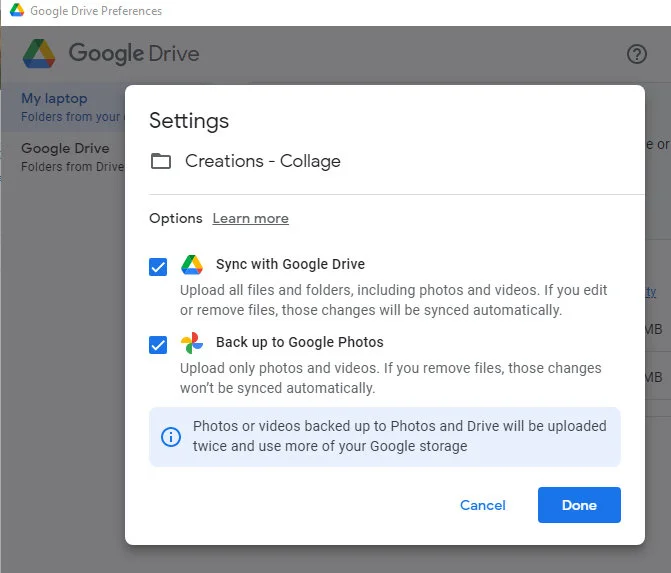Click the Sync with Google Drive label
Screen dimensions: 671x573
click(x=290, y=264)
